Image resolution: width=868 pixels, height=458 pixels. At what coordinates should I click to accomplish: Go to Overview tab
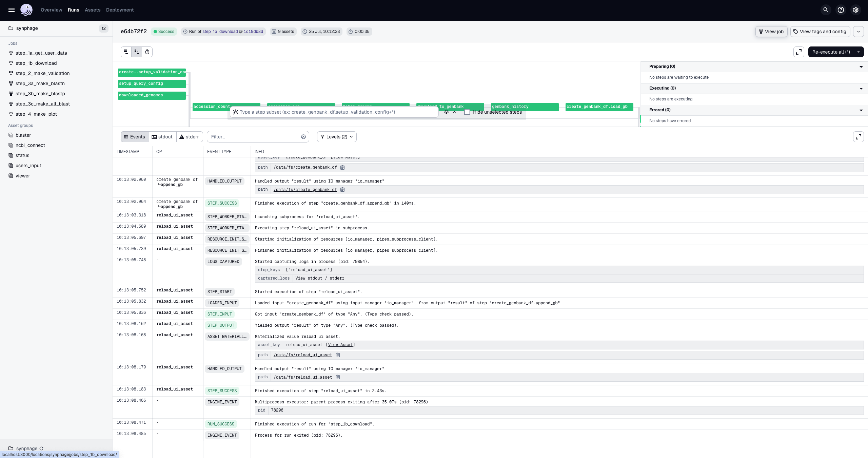52,10
